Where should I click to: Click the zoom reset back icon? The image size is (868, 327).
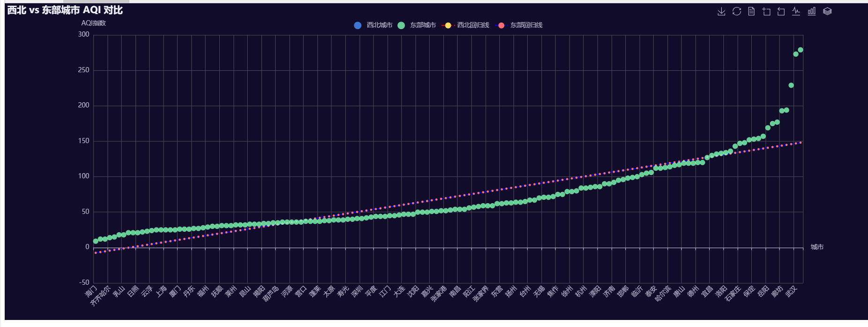pos(781,11)
